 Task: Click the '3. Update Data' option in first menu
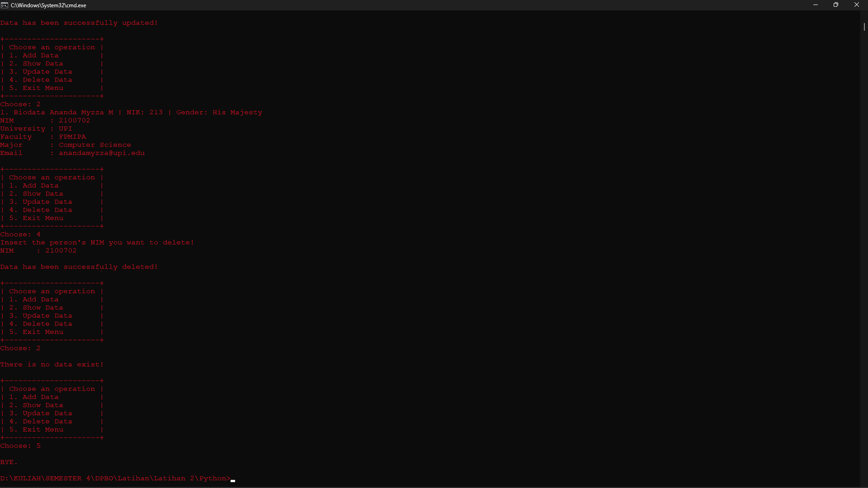40,71
